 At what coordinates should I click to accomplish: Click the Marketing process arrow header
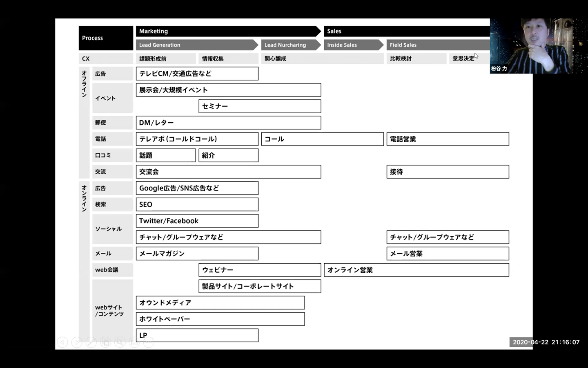(x=228, y=31)
